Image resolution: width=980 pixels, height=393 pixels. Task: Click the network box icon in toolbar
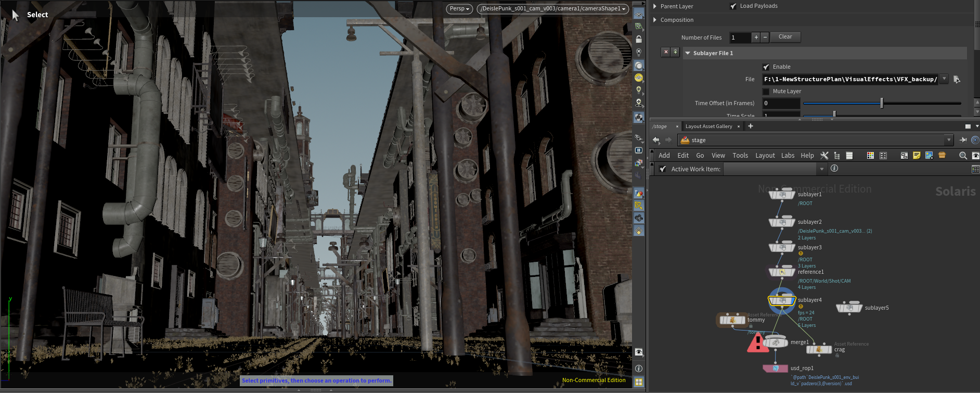coord(904,156)
